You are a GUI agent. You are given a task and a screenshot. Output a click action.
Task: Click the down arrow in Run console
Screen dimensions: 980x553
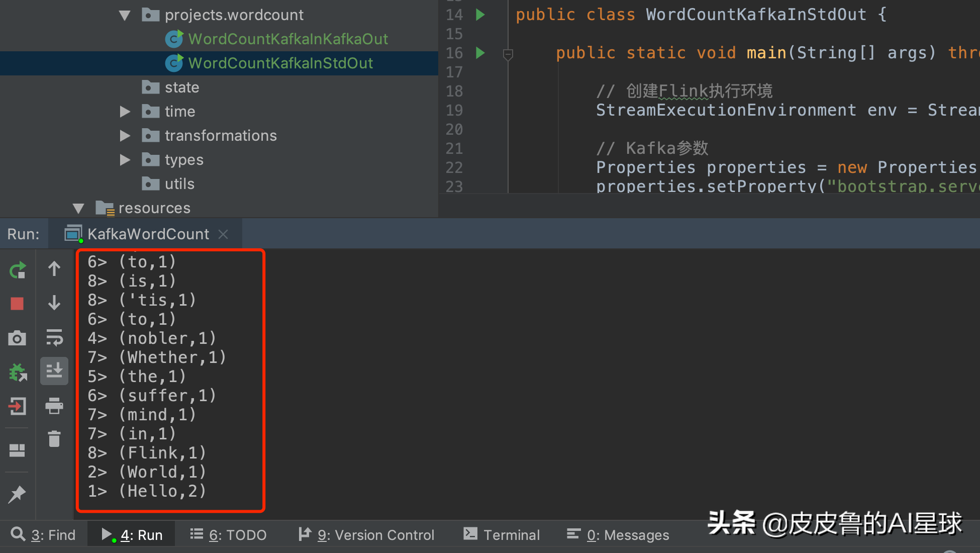[54, 303]
